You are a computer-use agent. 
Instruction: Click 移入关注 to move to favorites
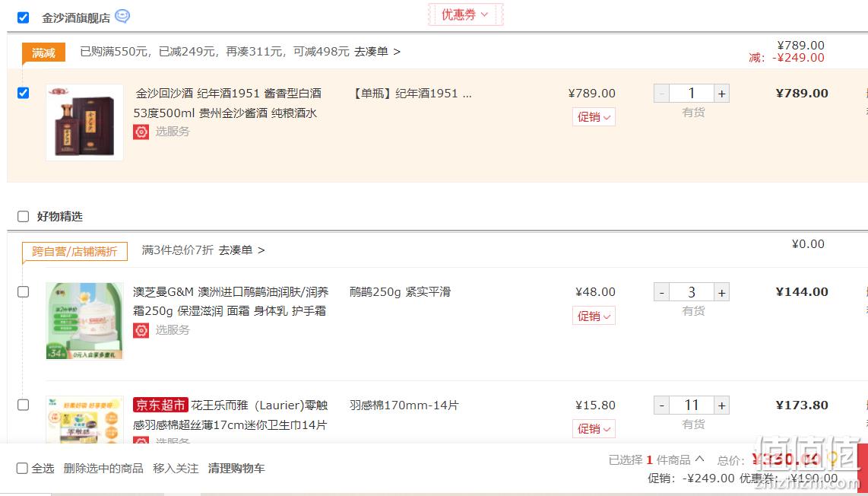(x=176, y=469)
